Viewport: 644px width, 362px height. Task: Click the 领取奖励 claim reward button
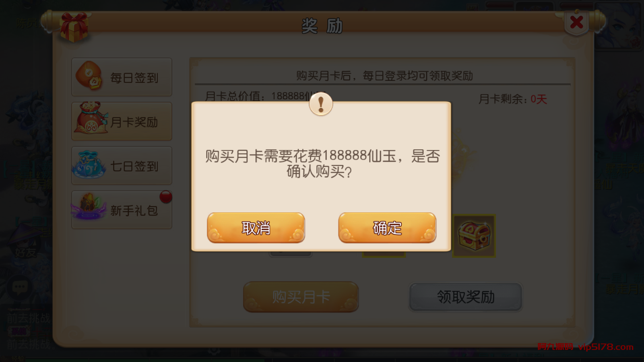point(466,297)
